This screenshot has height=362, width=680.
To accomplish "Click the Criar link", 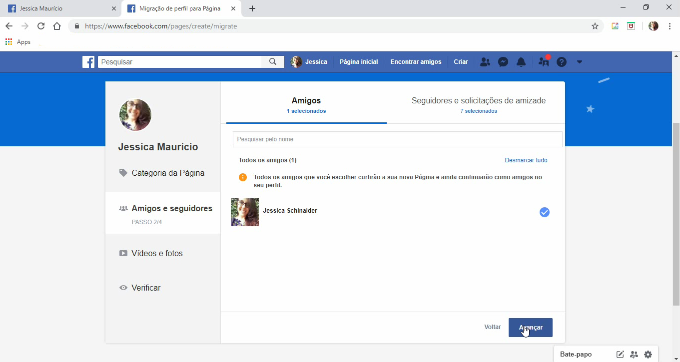I will (461, 62).
